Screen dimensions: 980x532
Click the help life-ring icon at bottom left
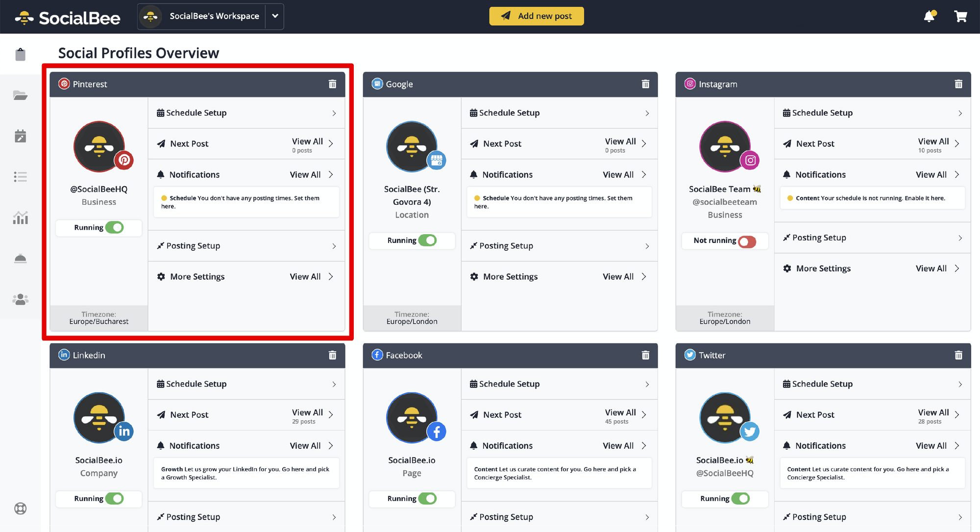[20, 508]
